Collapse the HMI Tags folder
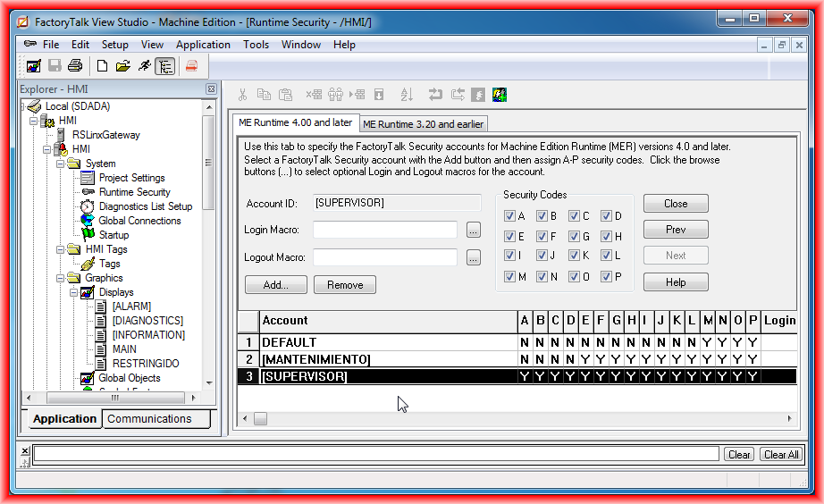 61,249
